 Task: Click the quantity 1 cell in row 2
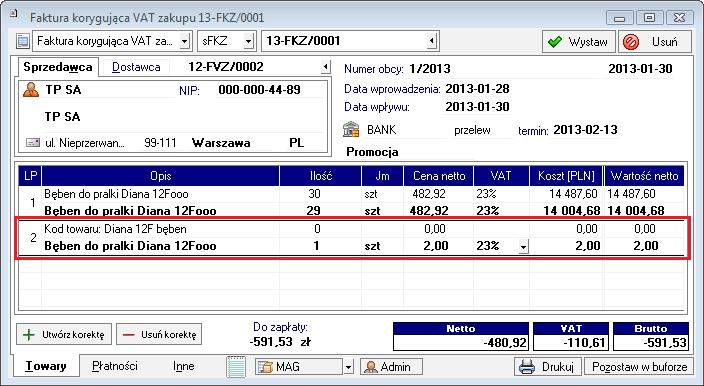pyautogui.click(x=317, y=246)
